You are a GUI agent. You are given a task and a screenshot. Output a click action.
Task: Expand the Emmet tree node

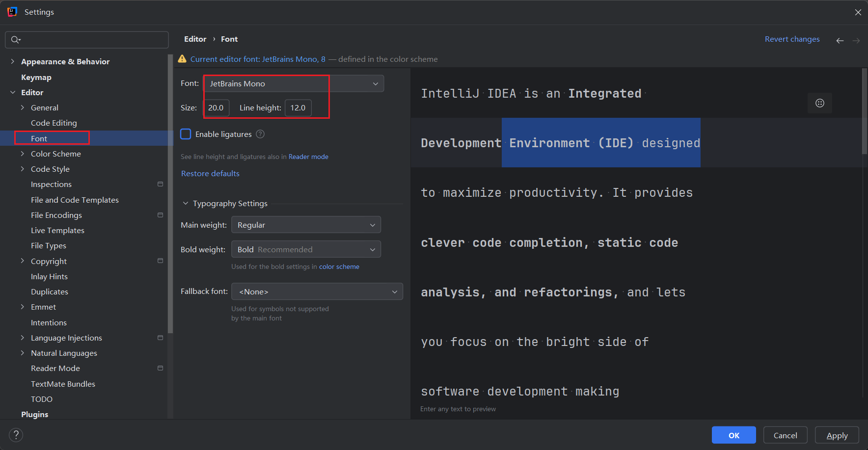(23, 307)
